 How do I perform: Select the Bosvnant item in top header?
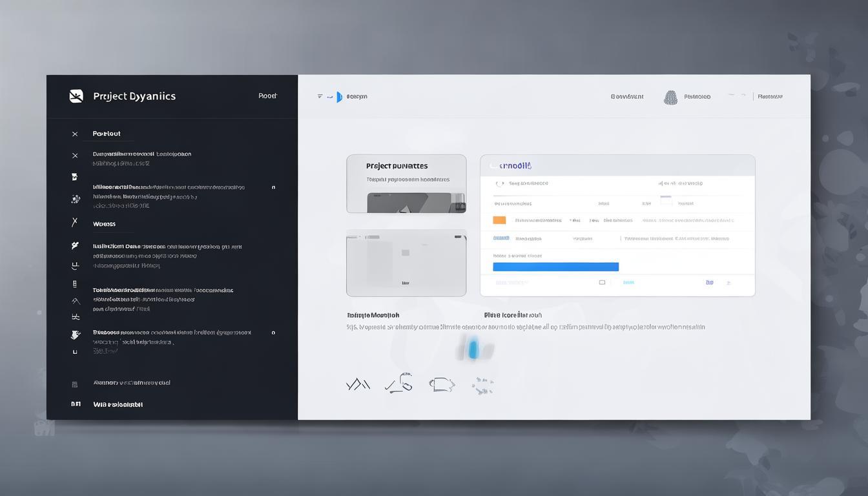(626, 97)
